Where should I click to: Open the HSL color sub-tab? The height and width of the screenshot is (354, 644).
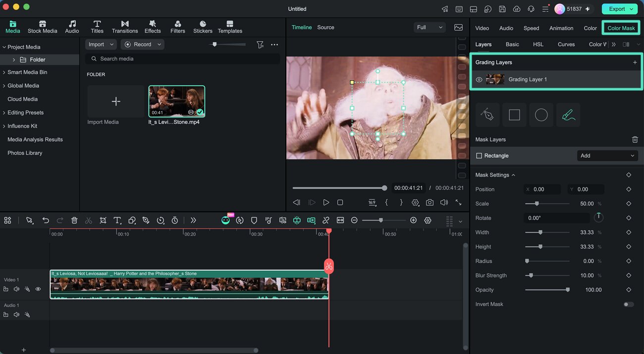pos(538,44)
